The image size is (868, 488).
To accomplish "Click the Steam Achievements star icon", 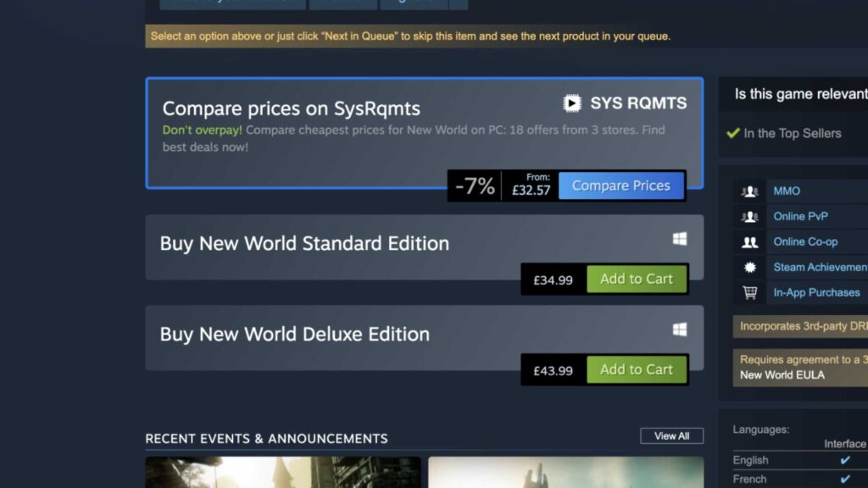I will click(x=749, y=268).
